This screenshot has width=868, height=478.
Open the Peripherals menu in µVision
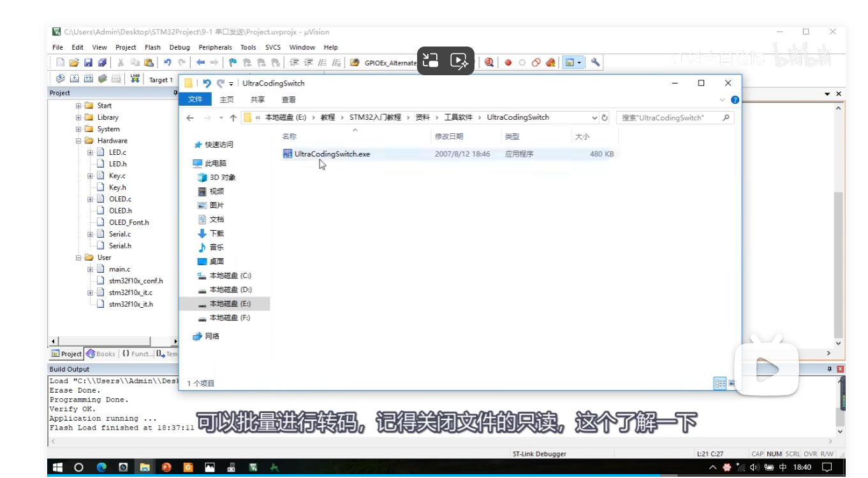215,47
